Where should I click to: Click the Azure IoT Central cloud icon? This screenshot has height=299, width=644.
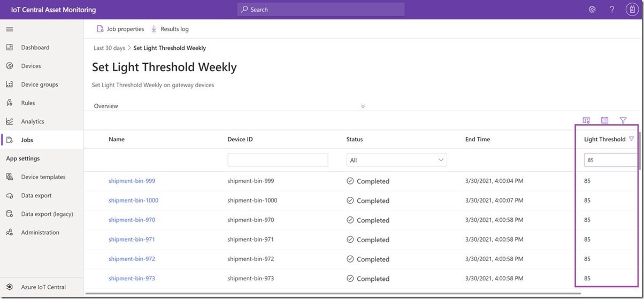tap(9, 287)
